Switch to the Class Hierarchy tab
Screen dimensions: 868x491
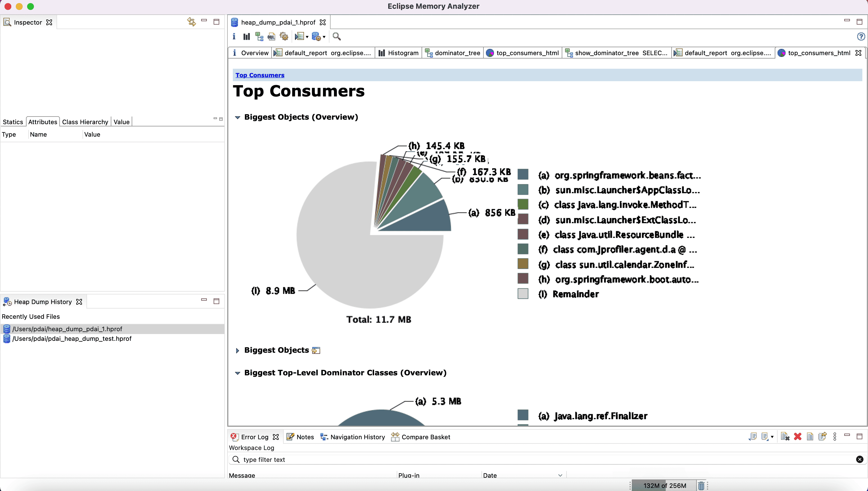click(x=85, y=122)
